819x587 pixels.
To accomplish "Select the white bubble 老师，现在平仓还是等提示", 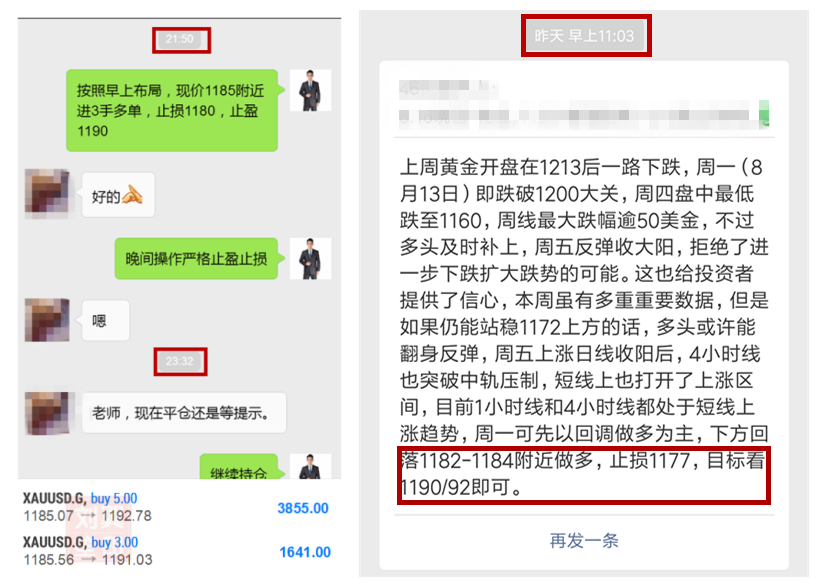I will coord(184,413).
